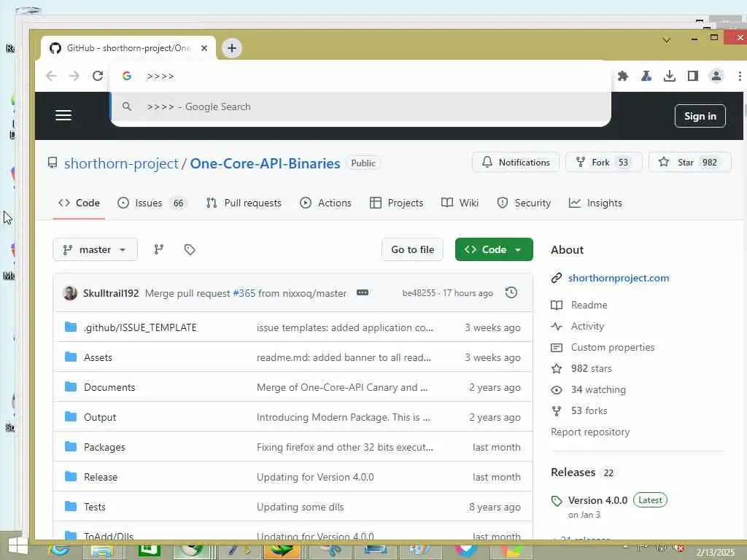This screenshot has width=747, height=560.
Task: Expand commit message ellipsis
Action: pyautogui.click(x=363, y=292)
